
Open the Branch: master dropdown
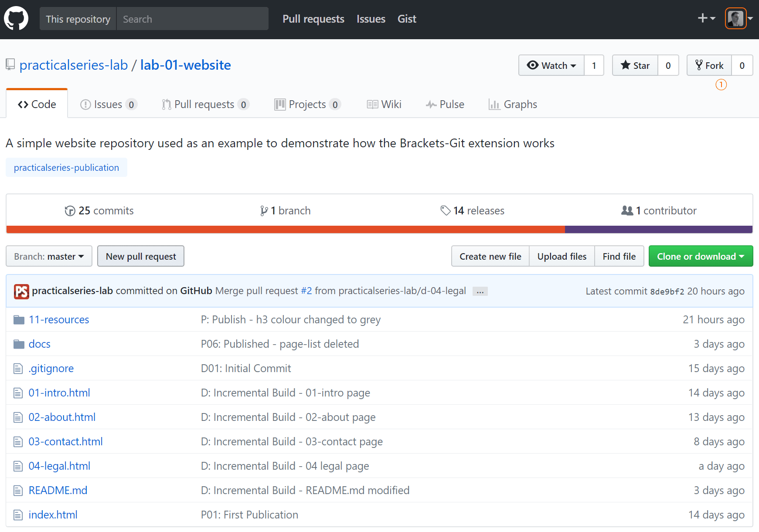tap(49, 256)
